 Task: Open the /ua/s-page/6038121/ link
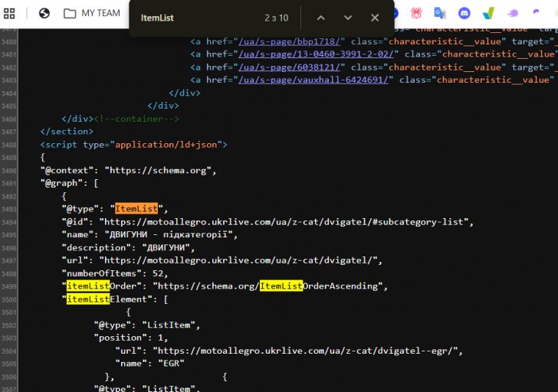point(289,67)
